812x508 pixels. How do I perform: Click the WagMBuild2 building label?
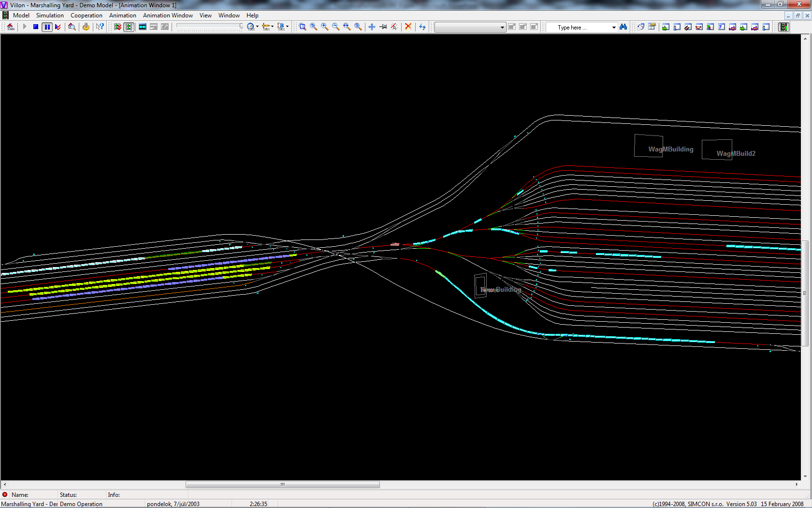[x=736, y=154]
